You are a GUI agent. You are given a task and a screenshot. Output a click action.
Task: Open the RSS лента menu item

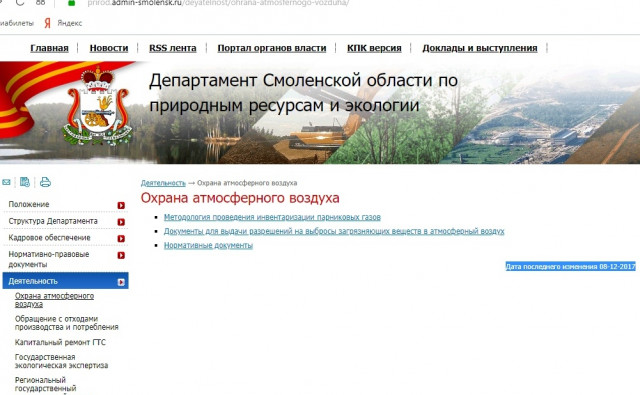(173, 48)
